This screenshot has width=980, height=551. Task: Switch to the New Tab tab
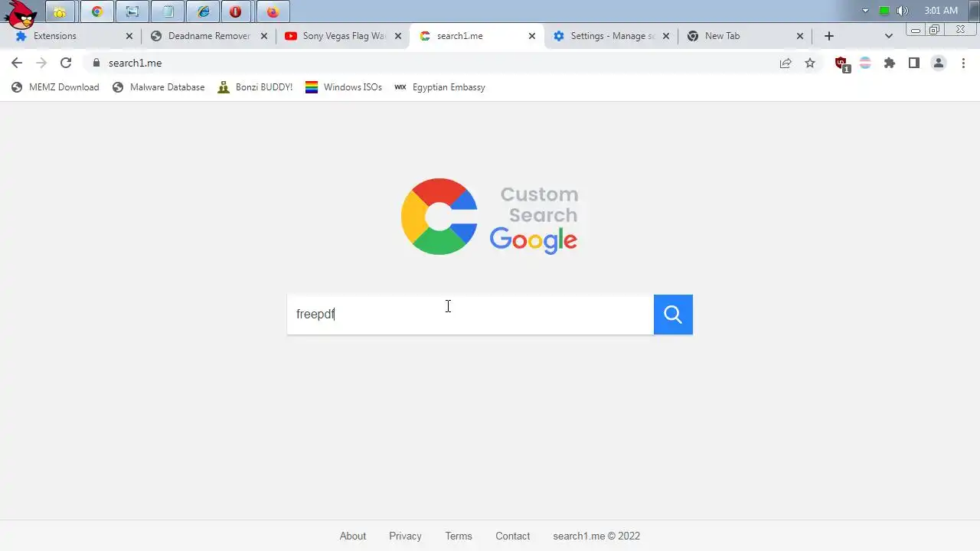[x=744, y=36]
